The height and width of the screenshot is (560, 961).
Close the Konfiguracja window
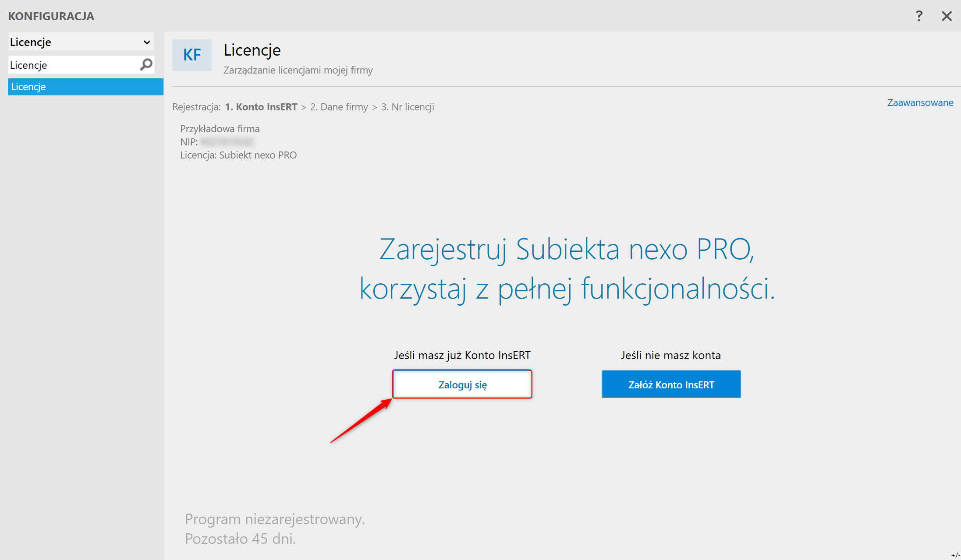(947, 16)
